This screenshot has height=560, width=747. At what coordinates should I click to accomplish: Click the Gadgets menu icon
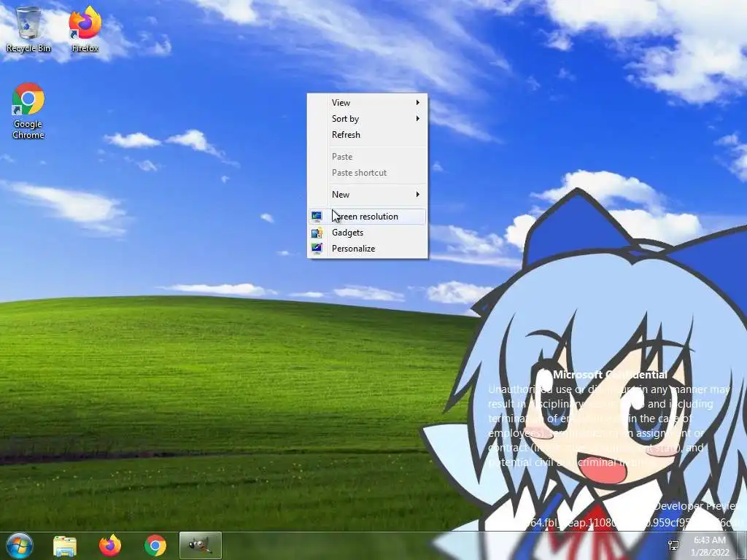point(317,233)
